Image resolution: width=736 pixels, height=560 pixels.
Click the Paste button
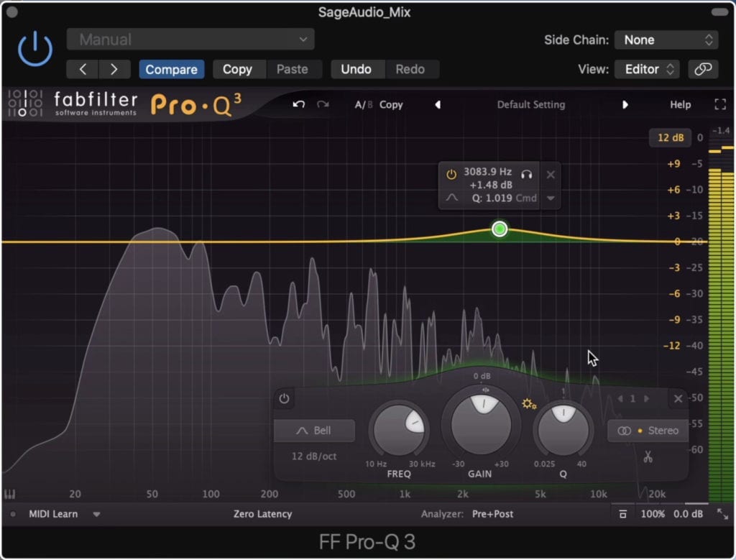[x=293, y=70]
